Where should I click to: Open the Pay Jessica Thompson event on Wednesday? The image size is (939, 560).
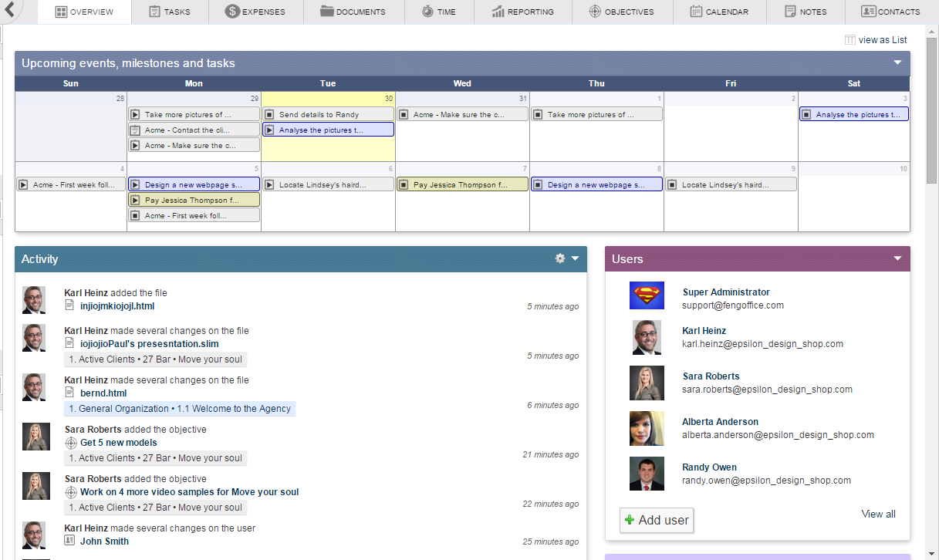click(x=461, y=185)
